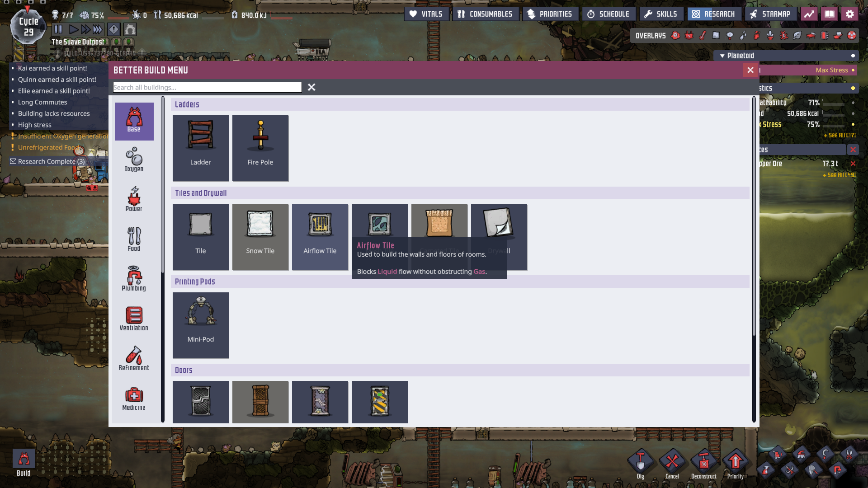The width and height of the screenshot is (868, 488).
Task: Click the Ladders category header
Action: coord(460,104)
